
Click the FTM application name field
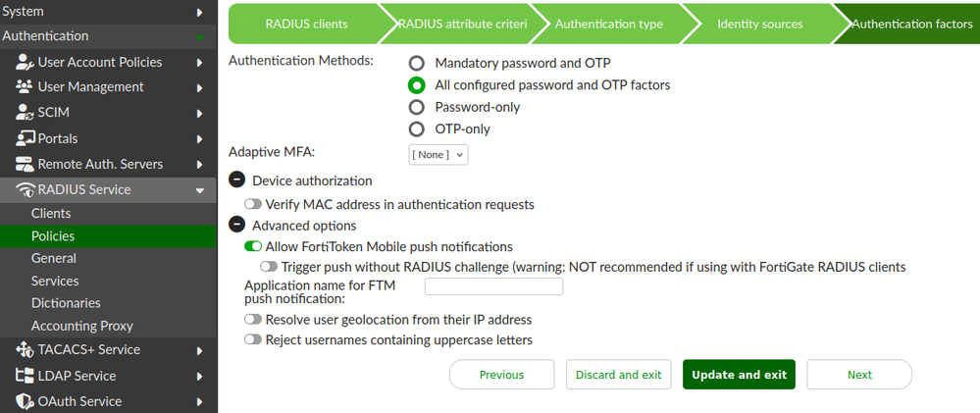tap(493, 286)
